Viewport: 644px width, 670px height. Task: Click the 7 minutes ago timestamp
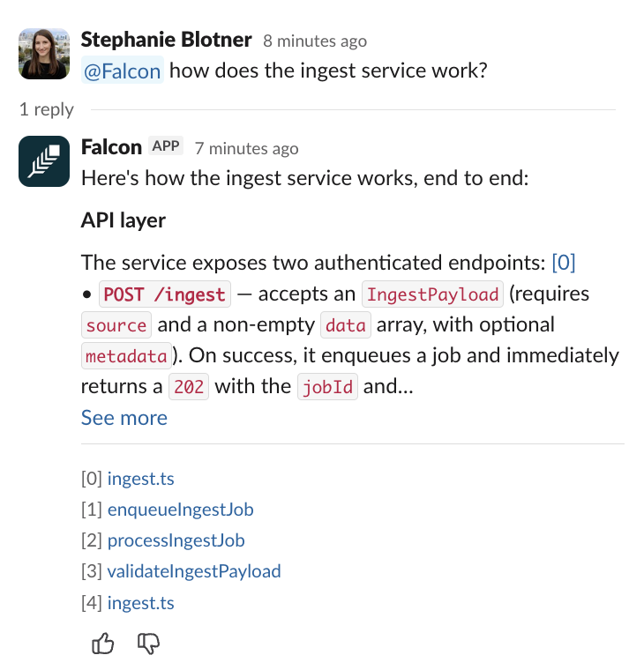click(247, 148)
